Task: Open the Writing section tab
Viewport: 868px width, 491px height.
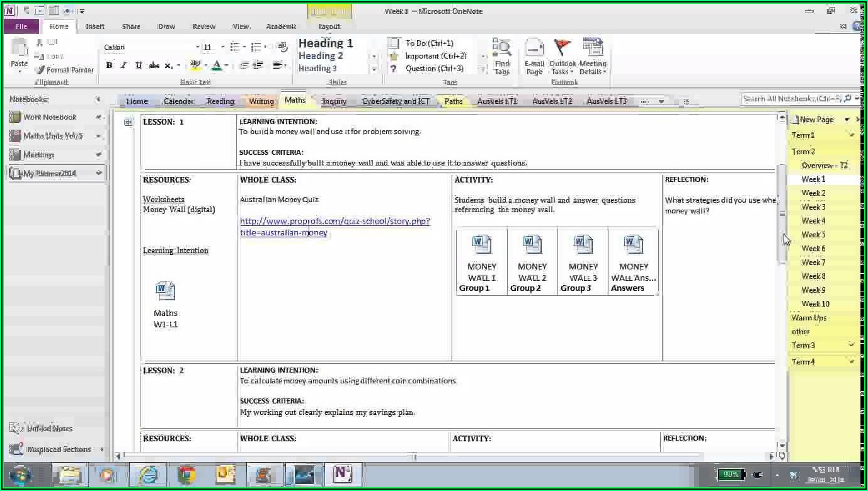Action: tap(261, 101)
